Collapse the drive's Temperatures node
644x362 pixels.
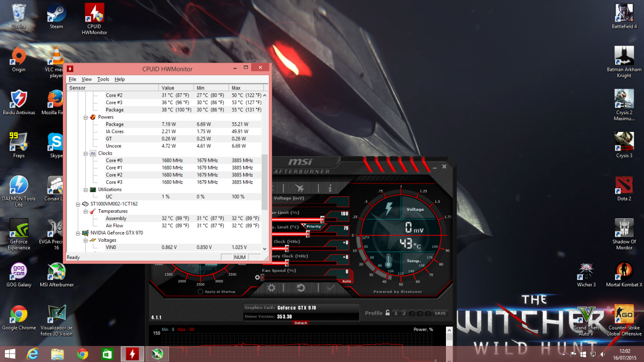tap(85, 211)
